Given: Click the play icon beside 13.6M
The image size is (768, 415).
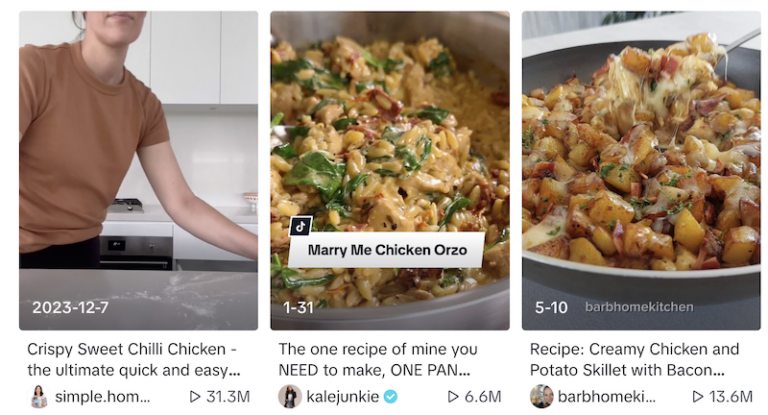Looking at the screenshot, I should click(697, 396).
